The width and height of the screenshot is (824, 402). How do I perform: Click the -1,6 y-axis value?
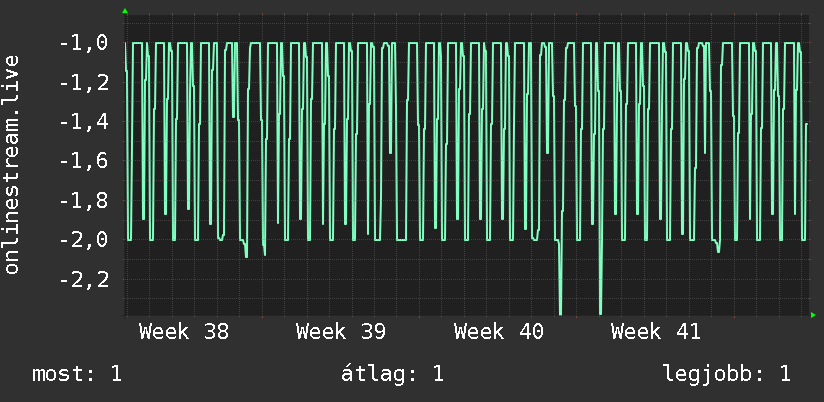pos(84,161)
